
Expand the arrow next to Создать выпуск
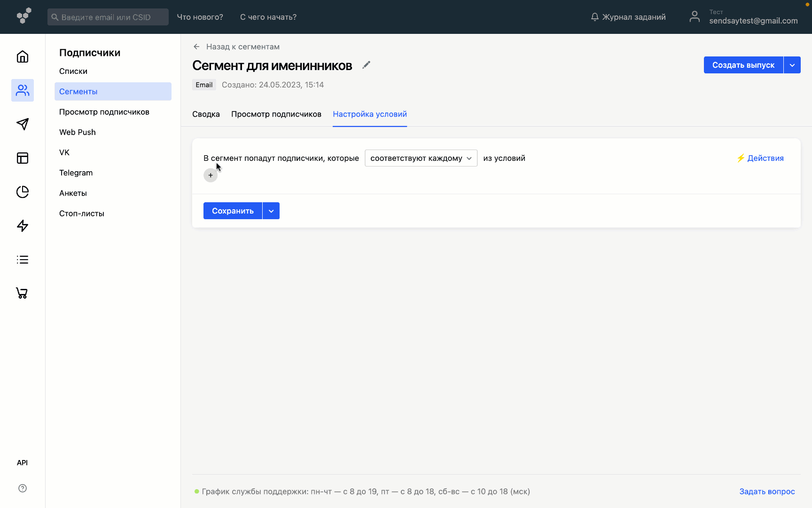point(792,65)
